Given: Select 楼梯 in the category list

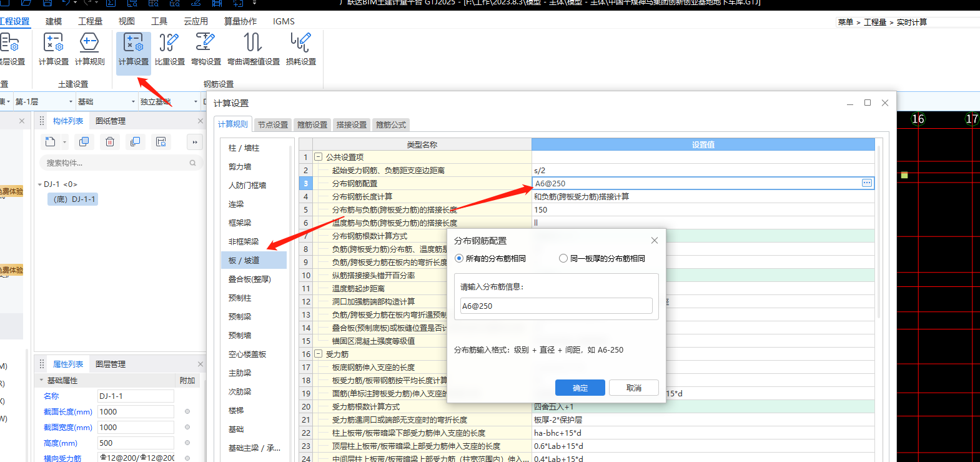Looking at the screenshot, I should (x=236, y=411).
